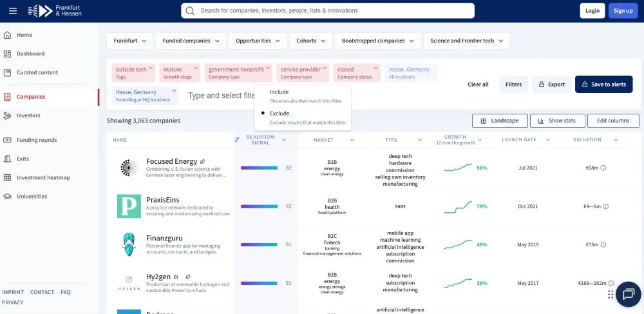The height and width of the screenshot is (314, 644).
Task: Click the Finanzguru signal bar
Action: click(x=259, y=244)
